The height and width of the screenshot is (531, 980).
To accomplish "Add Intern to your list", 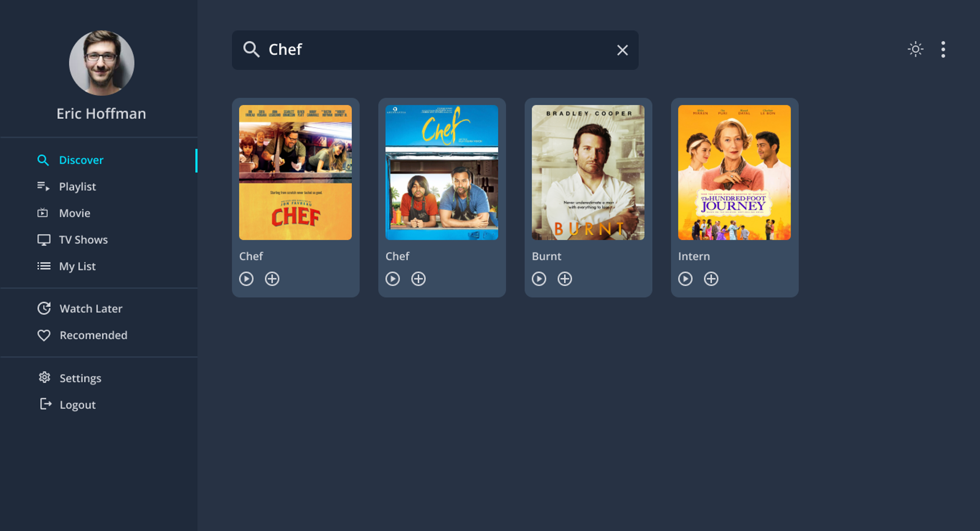I will pos(712,279).
